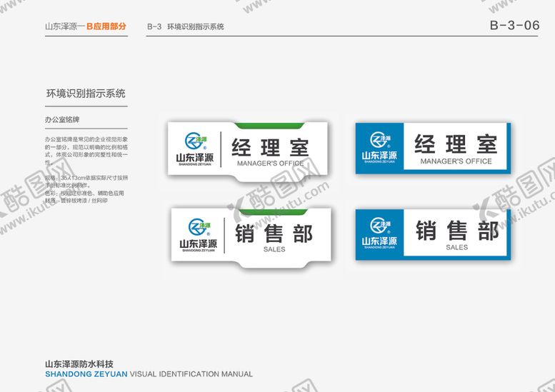Click the orange B应用部分 header text

tap(106, 26)
